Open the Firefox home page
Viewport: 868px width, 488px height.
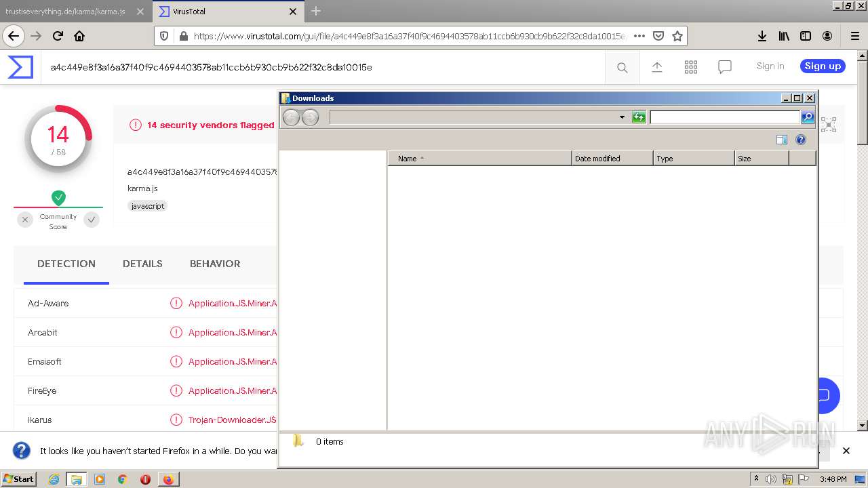(x=79, y=36)
